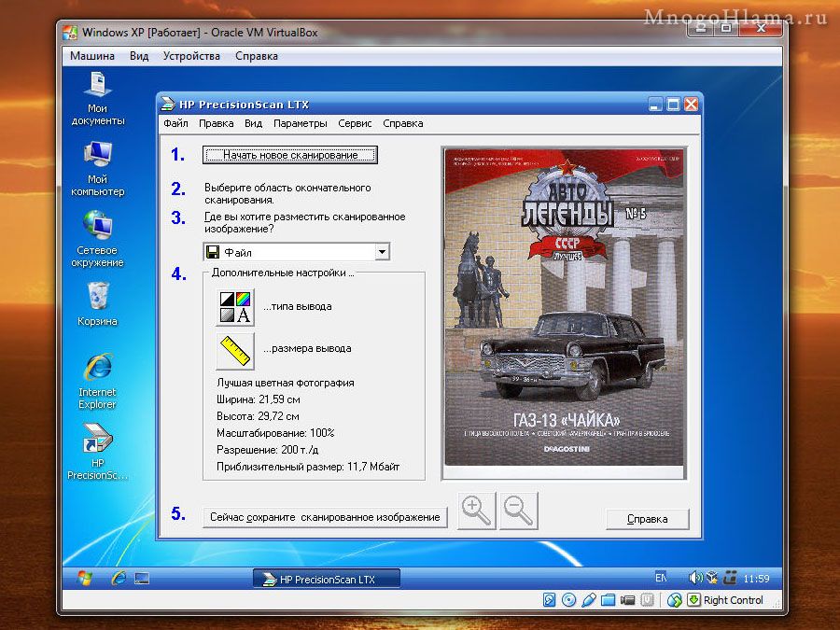840x630 pixels.
Task: Click the VirtualBox USB devices status icon
Action: point(588,600)
